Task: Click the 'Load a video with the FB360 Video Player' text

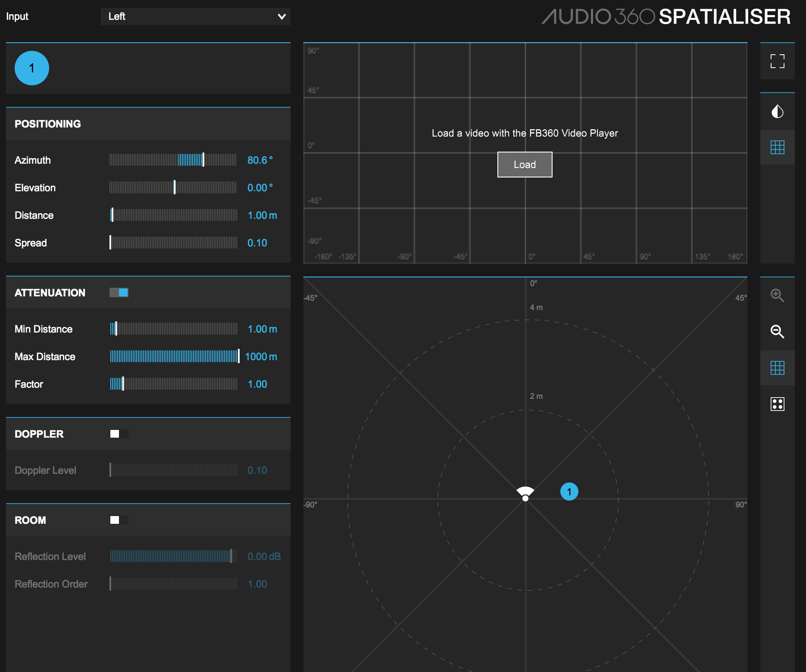Action: (525, 133)
